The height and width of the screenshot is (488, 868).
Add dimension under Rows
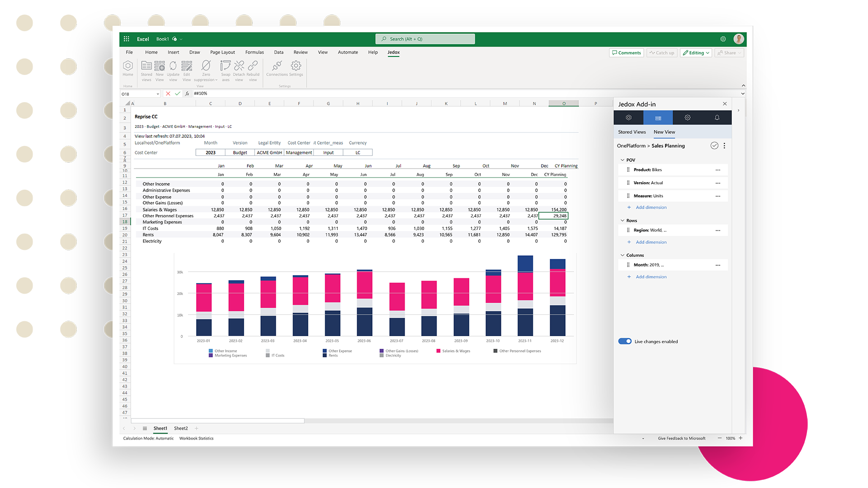pos(647,242)
